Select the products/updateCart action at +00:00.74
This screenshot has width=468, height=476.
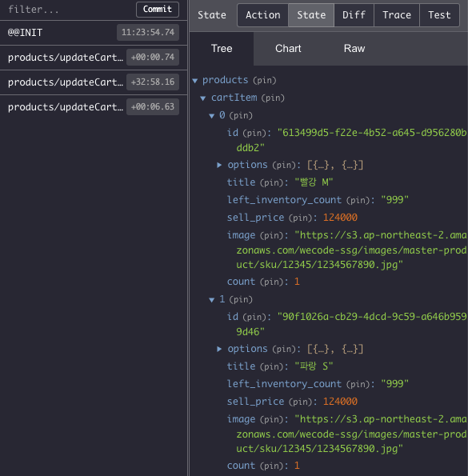pos(94,58)
